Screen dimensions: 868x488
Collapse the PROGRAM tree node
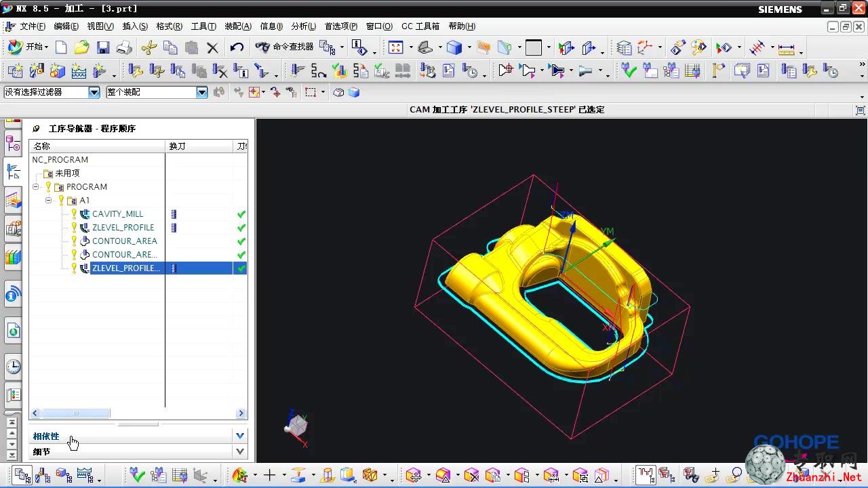click(x=36, y=187)
